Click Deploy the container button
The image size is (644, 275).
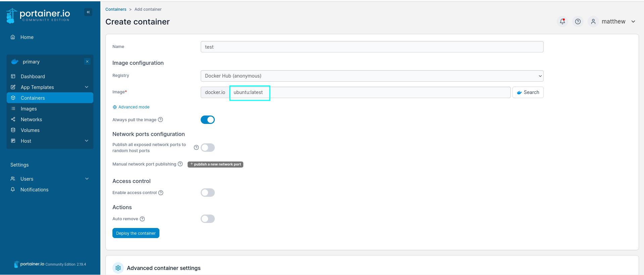[136, 233]
